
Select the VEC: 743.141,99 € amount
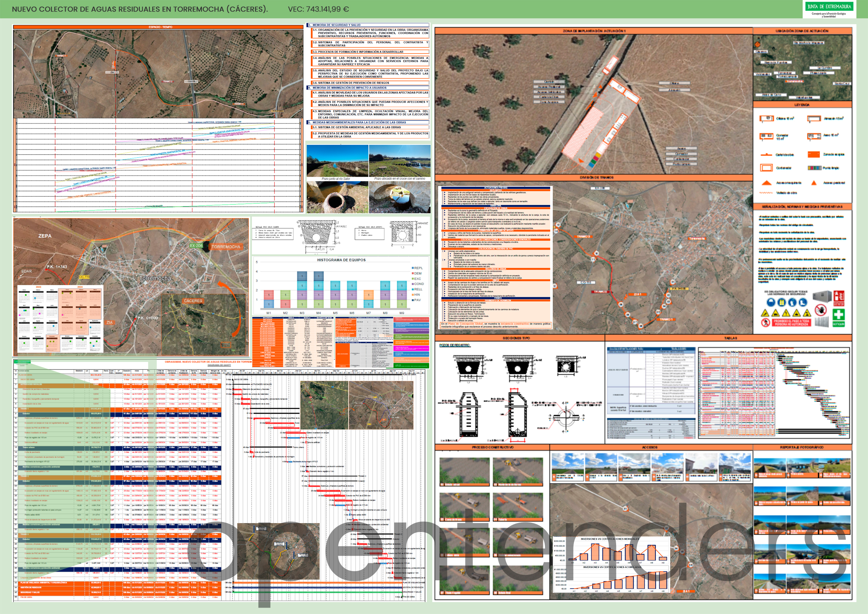(x=318, y=9)
